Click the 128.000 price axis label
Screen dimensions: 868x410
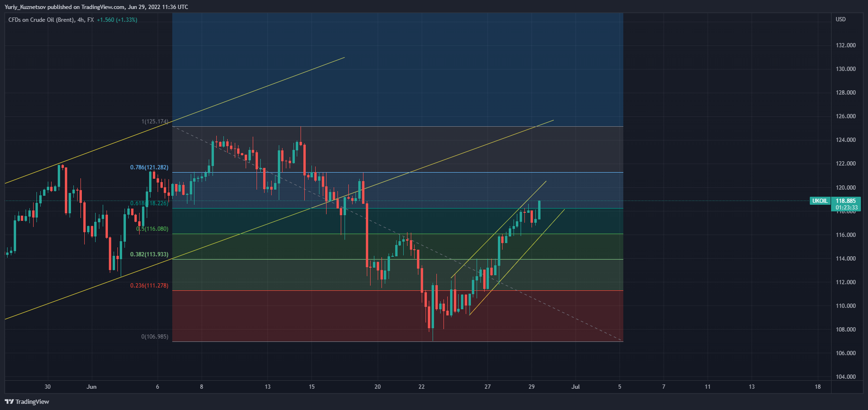(846, 93)
